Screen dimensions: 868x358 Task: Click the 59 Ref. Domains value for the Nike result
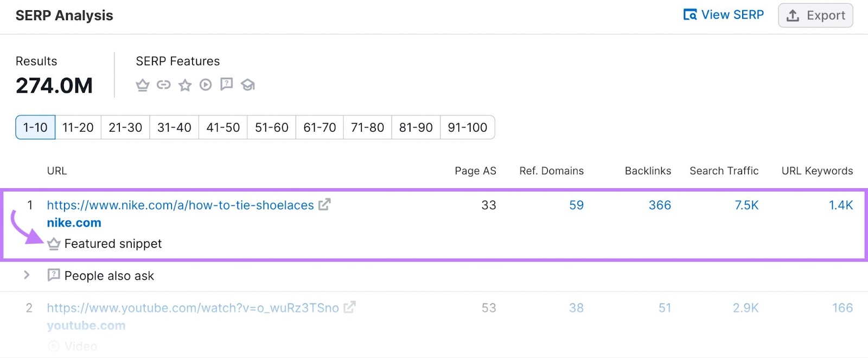pyautogui.click(x=576, y=205)
